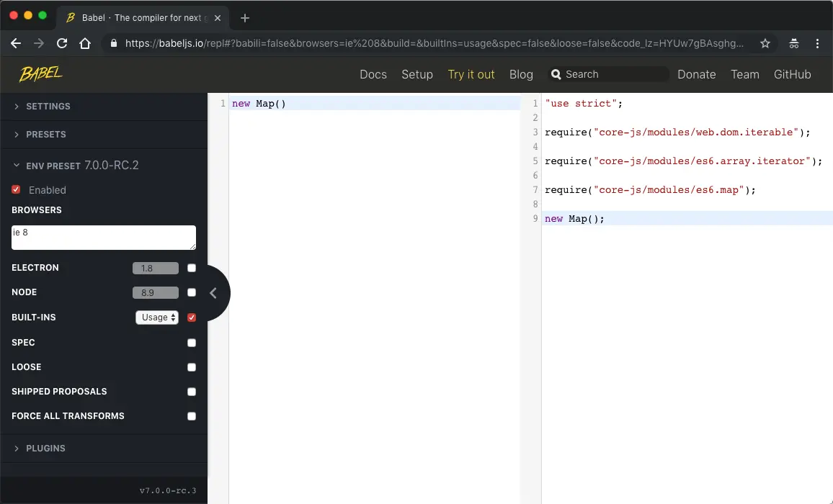Click the Babel logo
833x504 pixels.
pos(41,74)
